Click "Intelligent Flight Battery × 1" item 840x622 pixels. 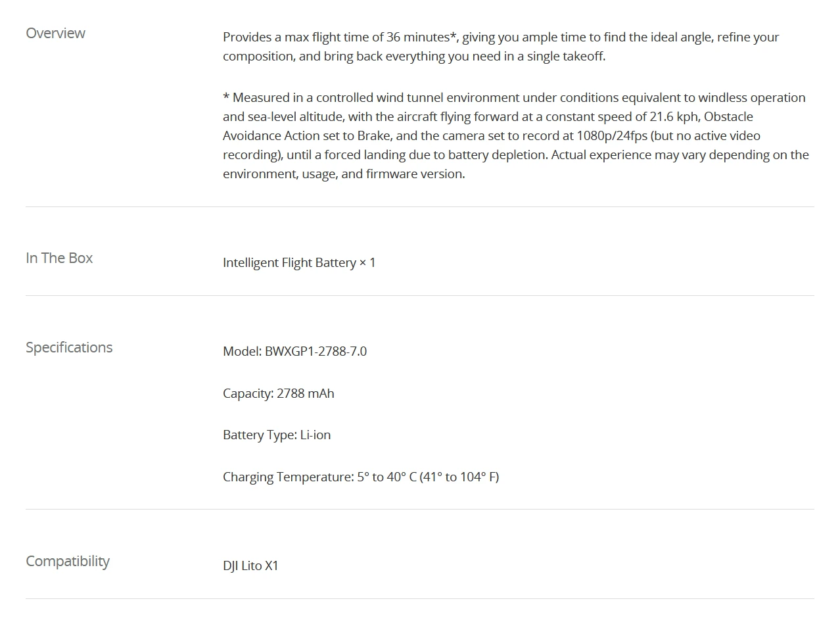tap(299, 263)
